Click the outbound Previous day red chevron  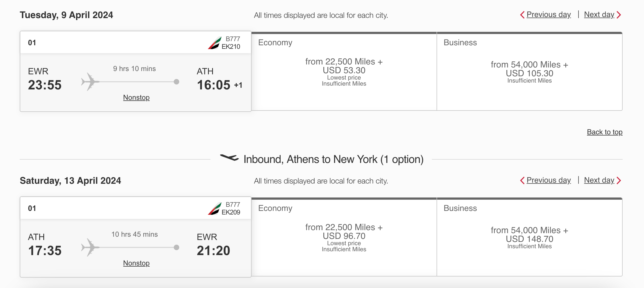522,15
